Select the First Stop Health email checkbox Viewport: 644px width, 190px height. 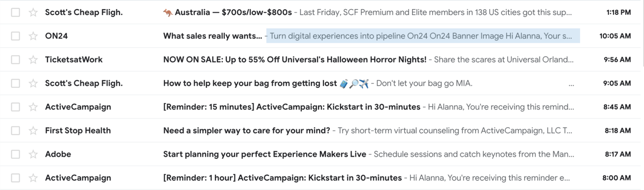(15, 131)
